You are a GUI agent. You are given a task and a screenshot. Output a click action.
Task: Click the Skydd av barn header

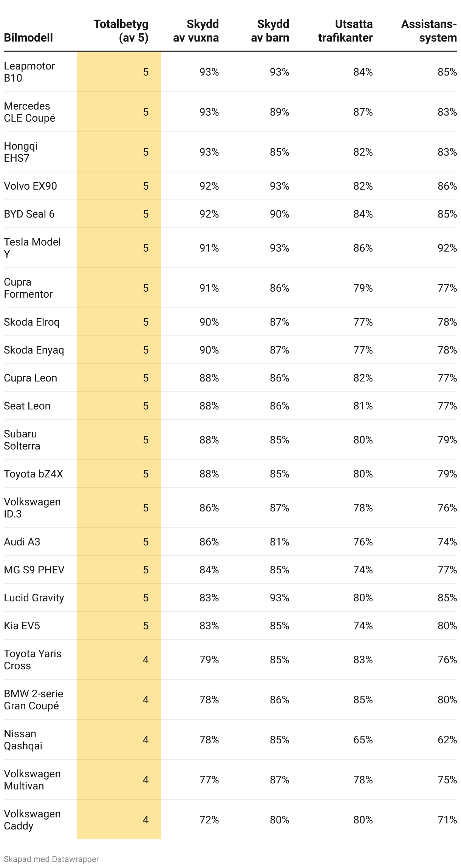point(270,31)
